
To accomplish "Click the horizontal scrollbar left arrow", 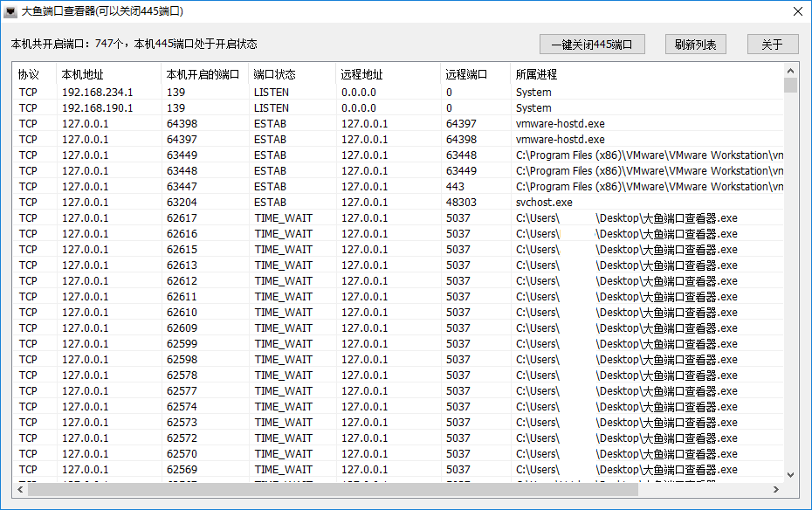I will point(19,489).
